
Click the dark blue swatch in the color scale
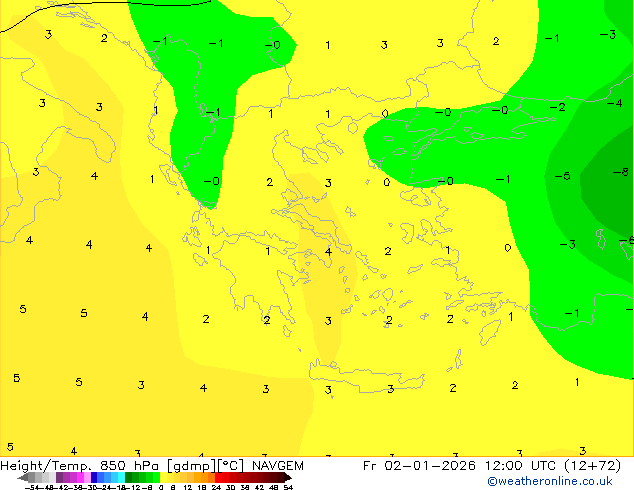[94, 477]
